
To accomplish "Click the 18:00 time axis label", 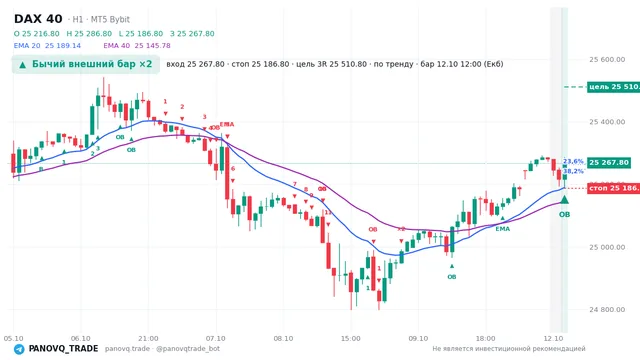I will [x=485, y=339].
